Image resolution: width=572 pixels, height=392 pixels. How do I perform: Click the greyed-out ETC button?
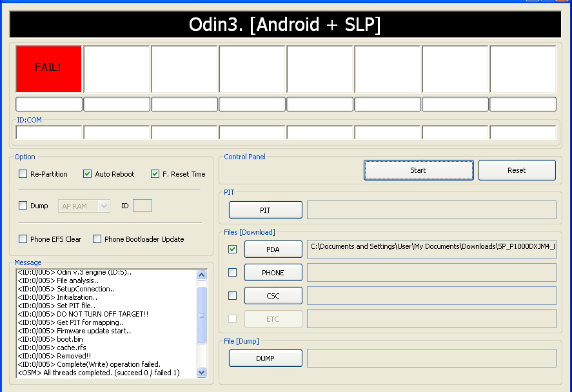pyautogui.click(x=273, y=319)
